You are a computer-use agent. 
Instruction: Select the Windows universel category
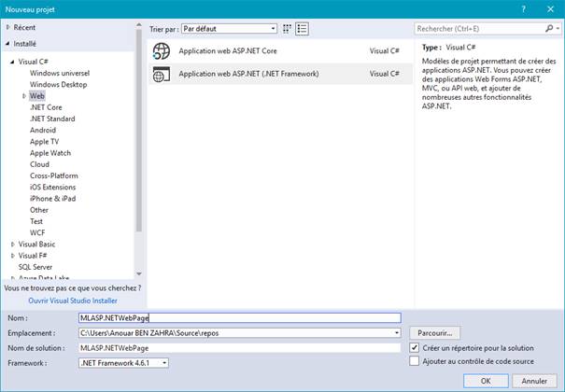[60, 73]
